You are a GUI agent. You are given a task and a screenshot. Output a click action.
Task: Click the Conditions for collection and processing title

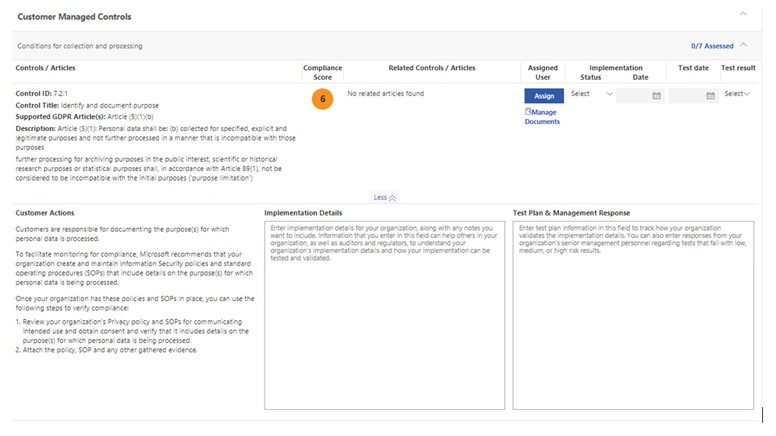point(79,46)
